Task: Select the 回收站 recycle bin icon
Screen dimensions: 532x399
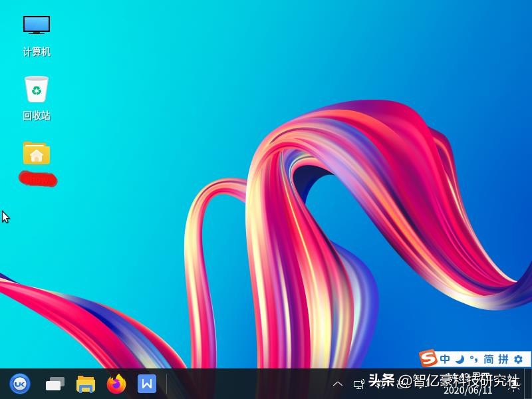Action: click(x=37, y=90)
